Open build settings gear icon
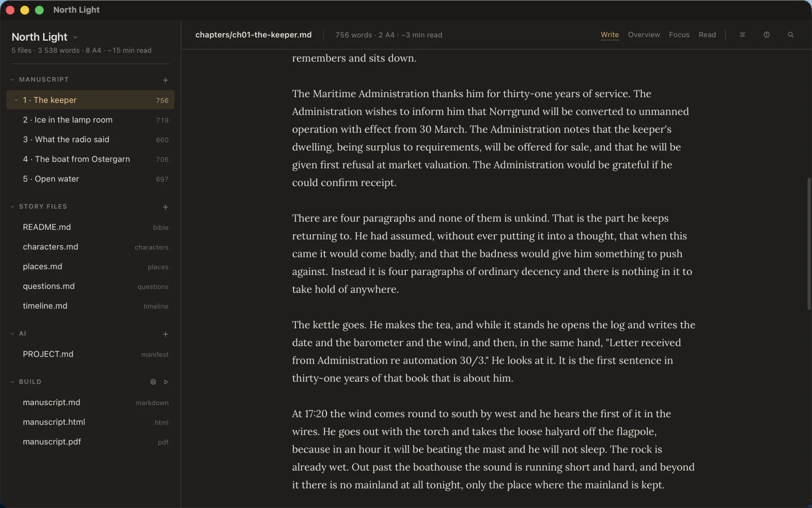The width and height of the screenshot is (812, 508). (x=153, y=382)
